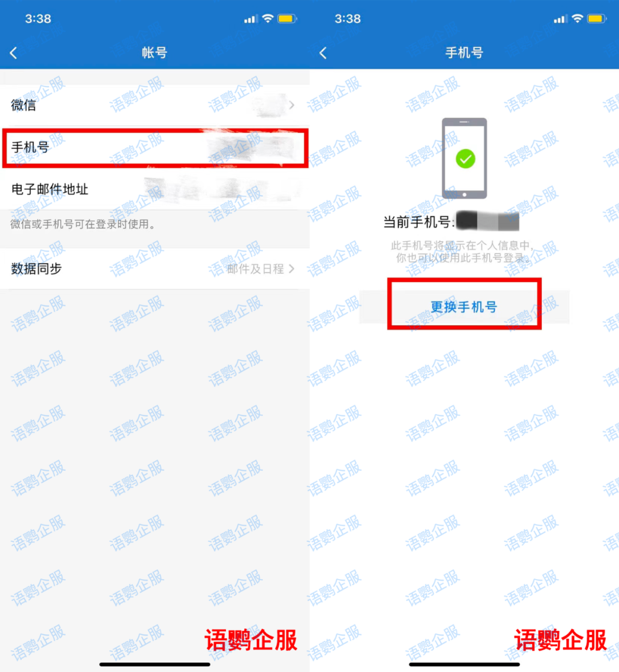This screenshot has height=672, width=619.
Task: Tap back arrow on 帐号 screen
Action: pos(14,53)
